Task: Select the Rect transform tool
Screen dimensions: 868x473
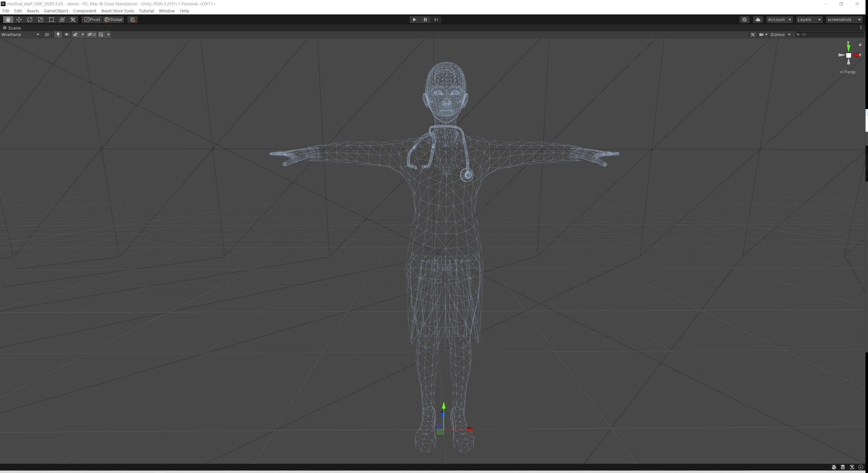Action: tap(51, 20)
